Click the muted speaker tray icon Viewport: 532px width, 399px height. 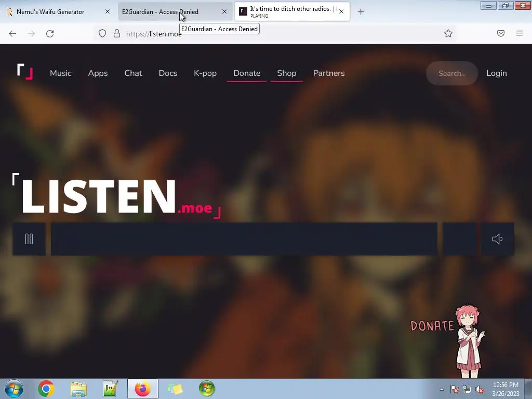pos(480,389)
